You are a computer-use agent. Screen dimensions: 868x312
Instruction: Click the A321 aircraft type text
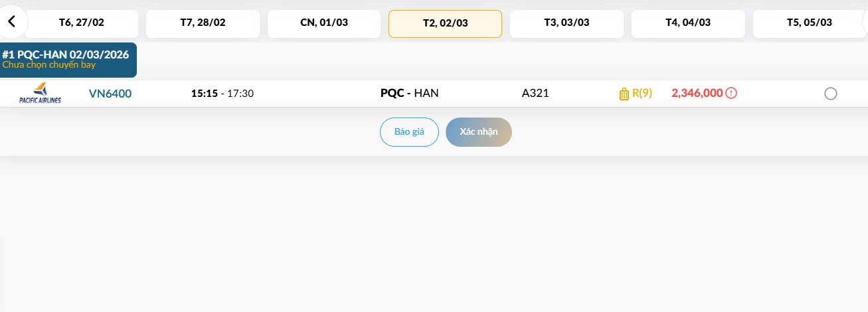(535, 93)
